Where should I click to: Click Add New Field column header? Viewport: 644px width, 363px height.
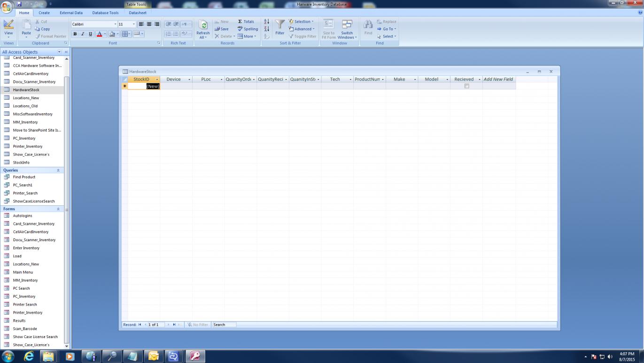499,79
